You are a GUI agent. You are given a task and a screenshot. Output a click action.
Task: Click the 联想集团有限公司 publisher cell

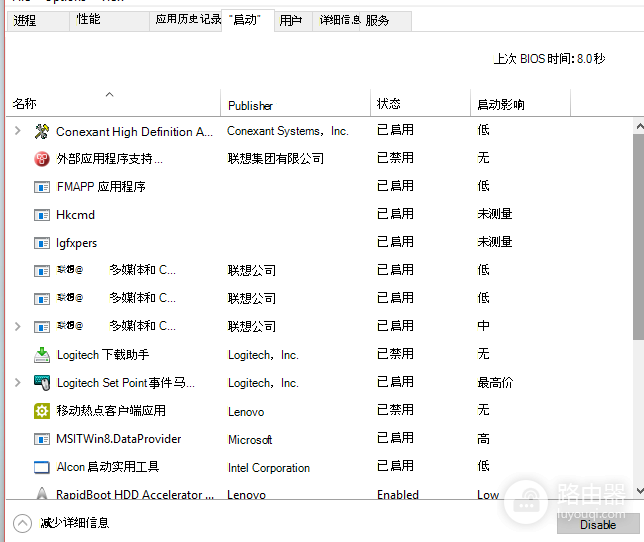pos(276,158)
